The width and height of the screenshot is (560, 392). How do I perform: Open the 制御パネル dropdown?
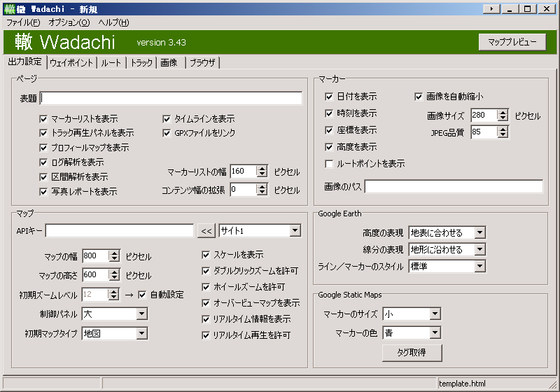coord(115,314)
